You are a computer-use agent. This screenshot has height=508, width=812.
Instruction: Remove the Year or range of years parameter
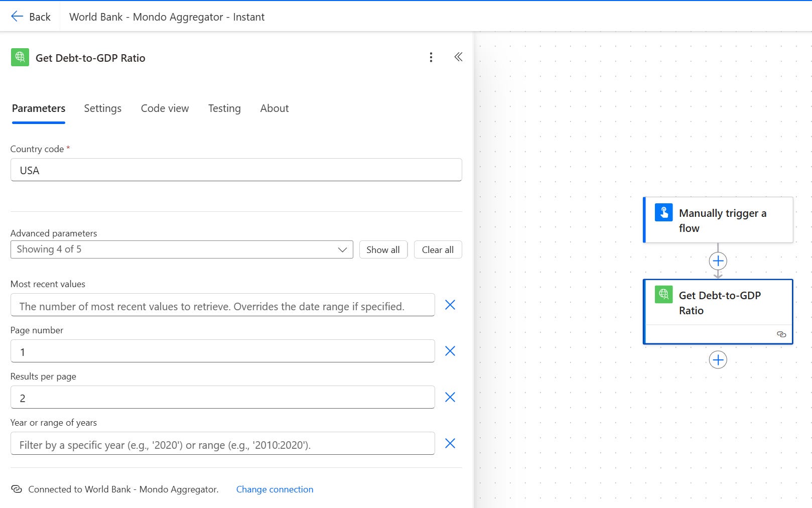(450, 443)
